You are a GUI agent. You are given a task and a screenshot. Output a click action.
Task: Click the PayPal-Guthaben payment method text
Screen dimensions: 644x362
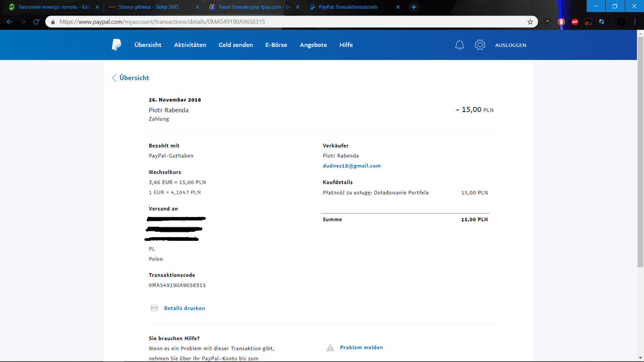point(171,156)
